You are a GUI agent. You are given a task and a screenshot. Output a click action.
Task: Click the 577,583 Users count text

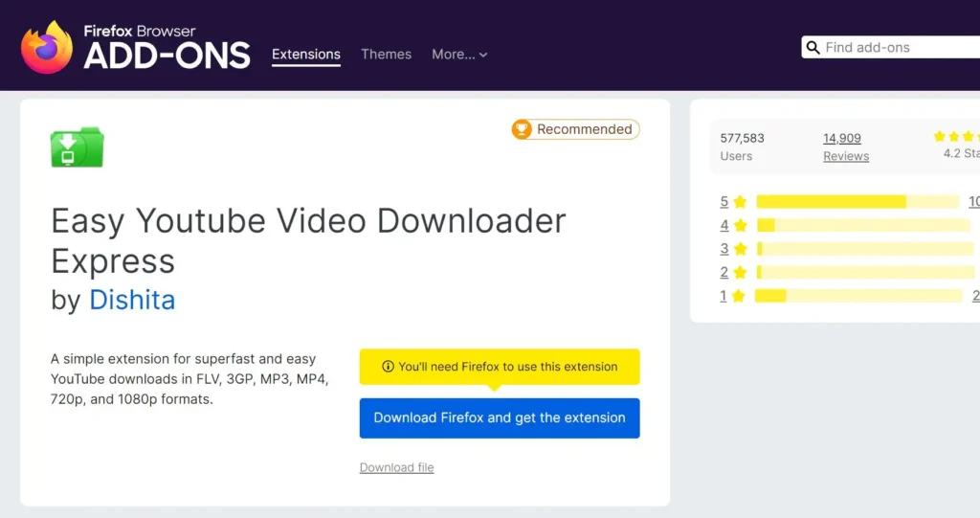coord(742,138)
